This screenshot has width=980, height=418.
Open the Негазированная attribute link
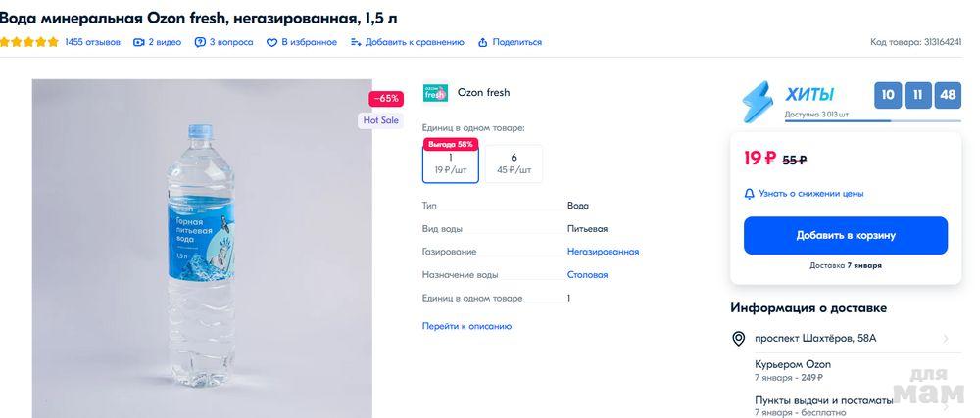pos(603,252)
